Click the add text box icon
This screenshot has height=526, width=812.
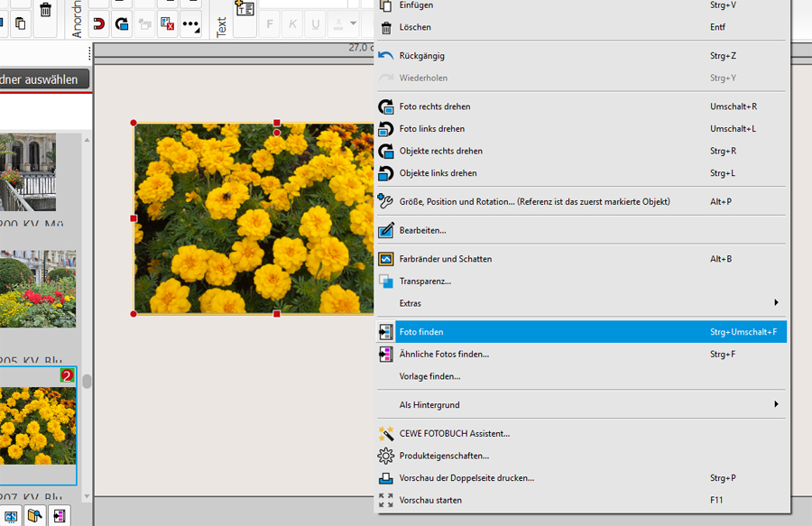pyautogui.click(x=245, y=9)
